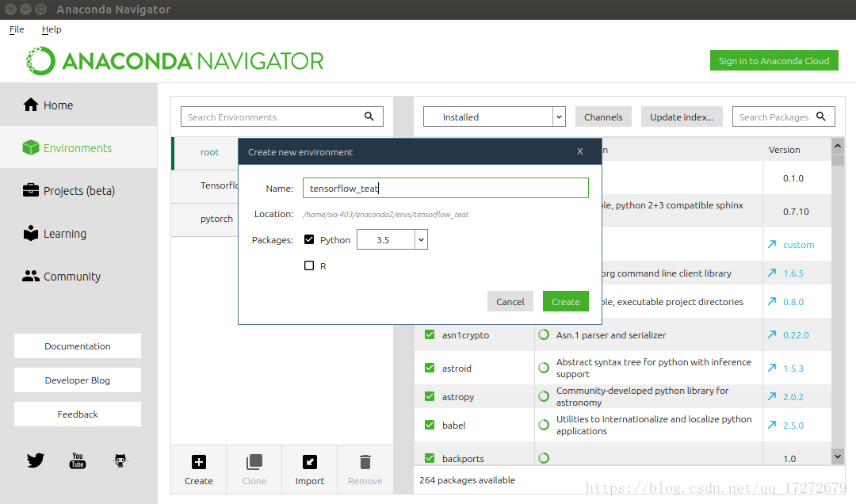Click the green Create button in dialog

[x=566, y=301]
